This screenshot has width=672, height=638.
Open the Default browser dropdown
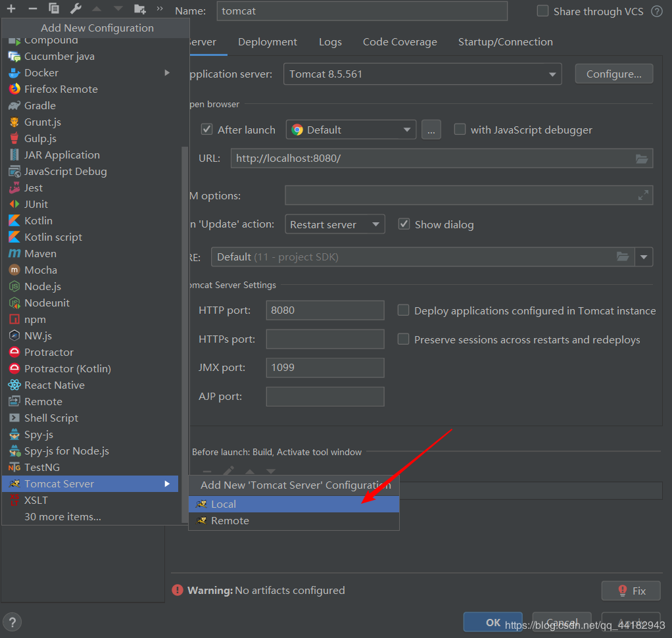coord(351,130)
